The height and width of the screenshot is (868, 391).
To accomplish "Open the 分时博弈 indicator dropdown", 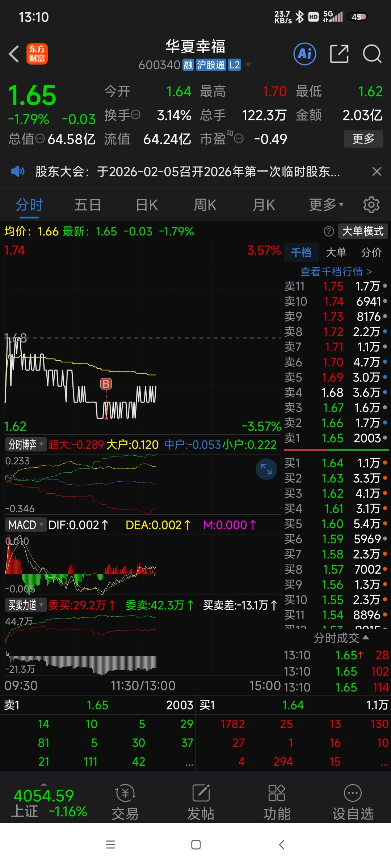I will point(26,444).
